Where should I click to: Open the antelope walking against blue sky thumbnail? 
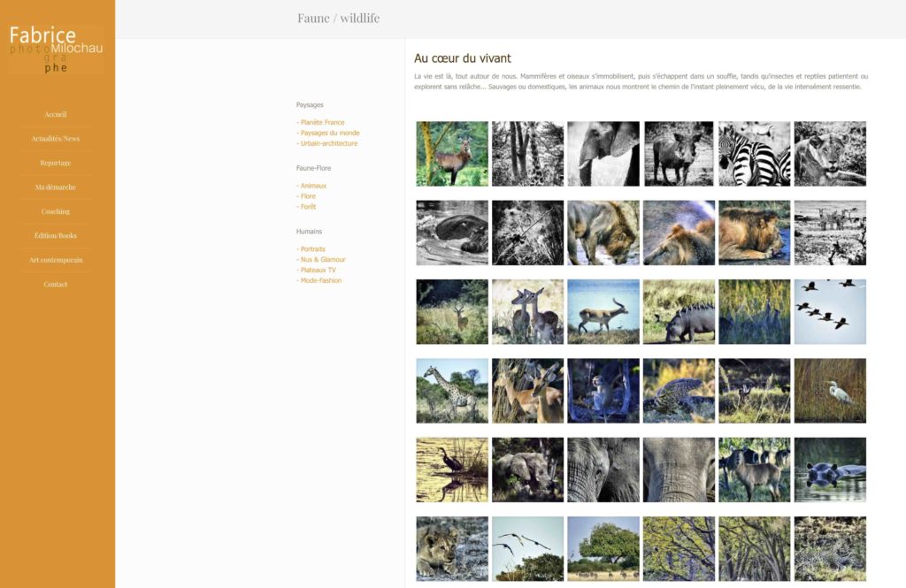[603, 312]
